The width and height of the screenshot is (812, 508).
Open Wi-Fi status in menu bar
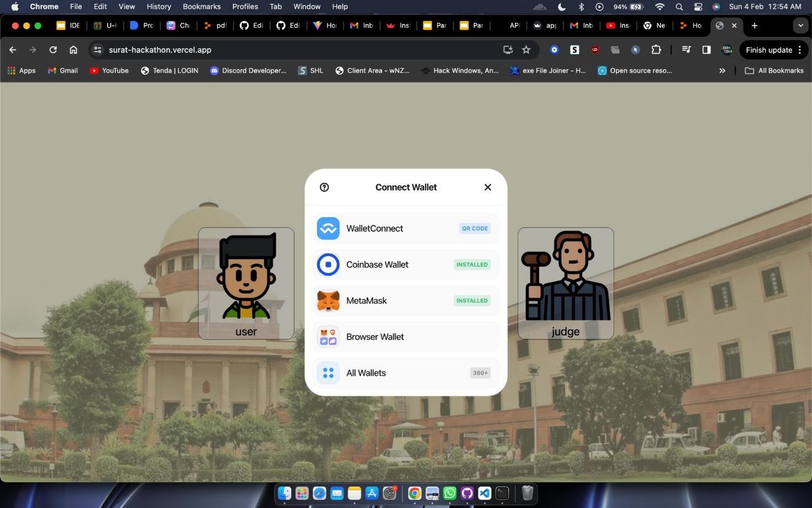pyautogui.click(x=660, y=6)
